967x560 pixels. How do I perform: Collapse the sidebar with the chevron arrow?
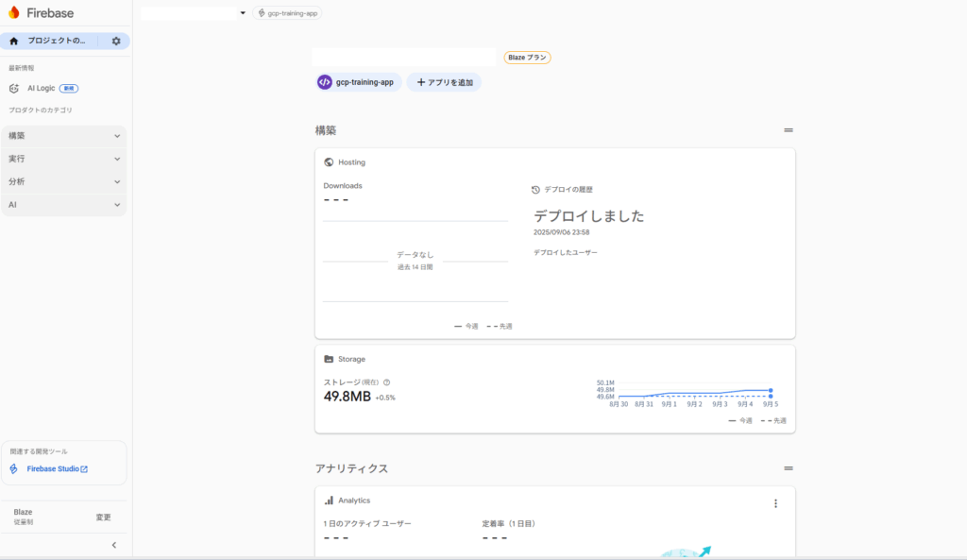coord(114,545)
